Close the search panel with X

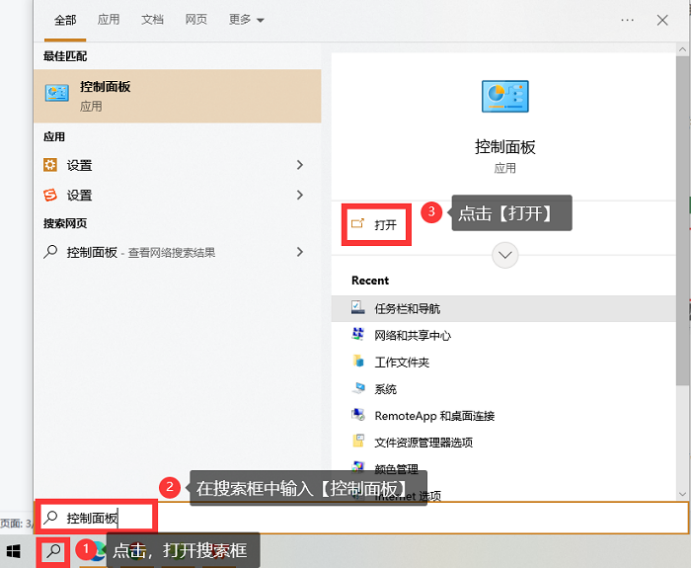click(x=662, y=20)
